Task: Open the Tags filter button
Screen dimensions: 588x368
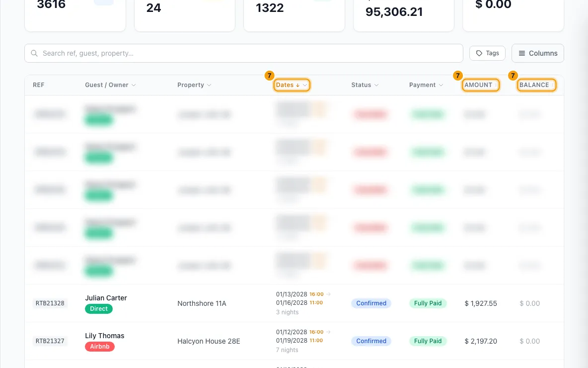Action: 487,53
